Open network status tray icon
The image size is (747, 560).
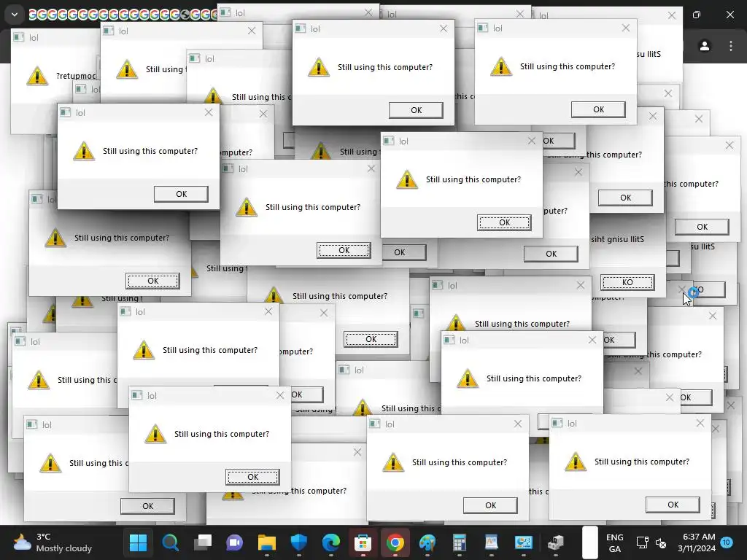643,542
